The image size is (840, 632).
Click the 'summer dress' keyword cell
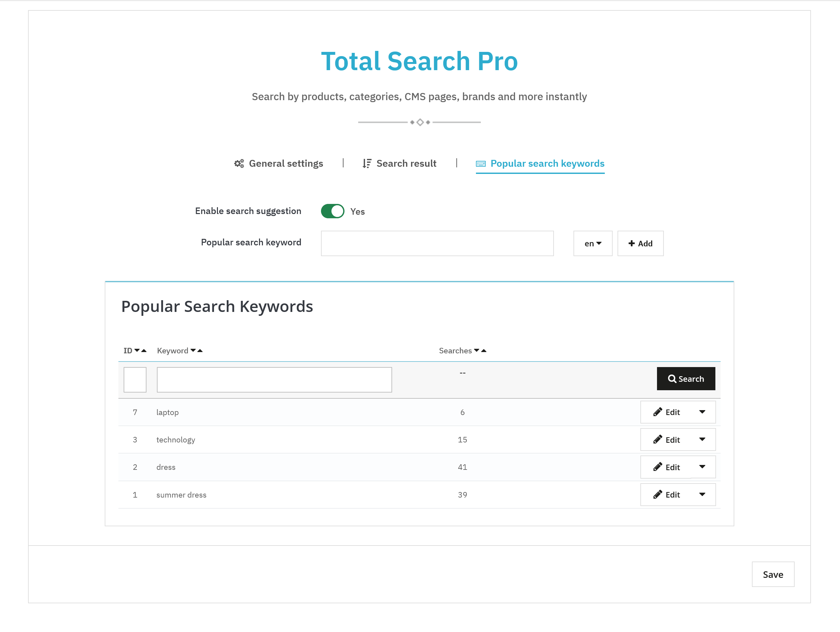click(181, 495)
